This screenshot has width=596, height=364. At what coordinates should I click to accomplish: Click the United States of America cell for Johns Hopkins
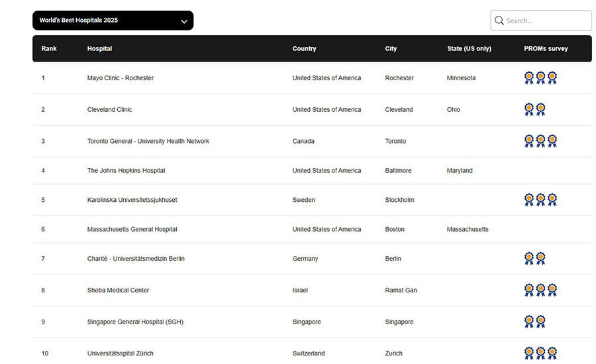pyautogui.click(x=326, y=171)
